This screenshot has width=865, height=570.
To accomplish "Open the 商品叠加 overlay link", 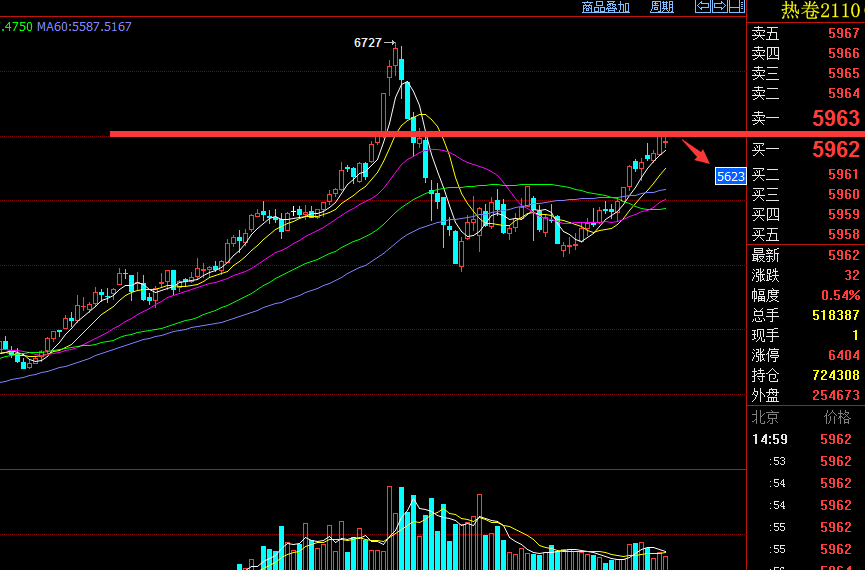I will pos(606,7).
